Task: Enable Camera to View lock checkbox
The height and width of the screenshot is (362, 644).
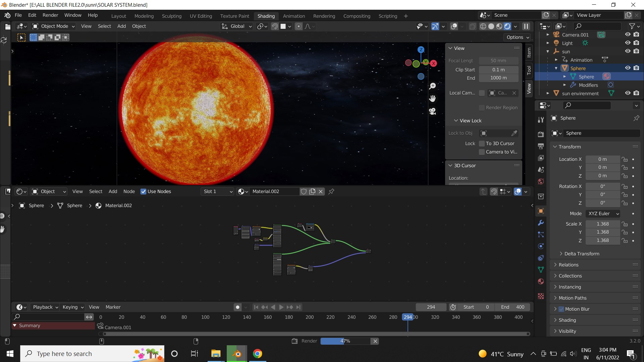Action: point(482,152)
